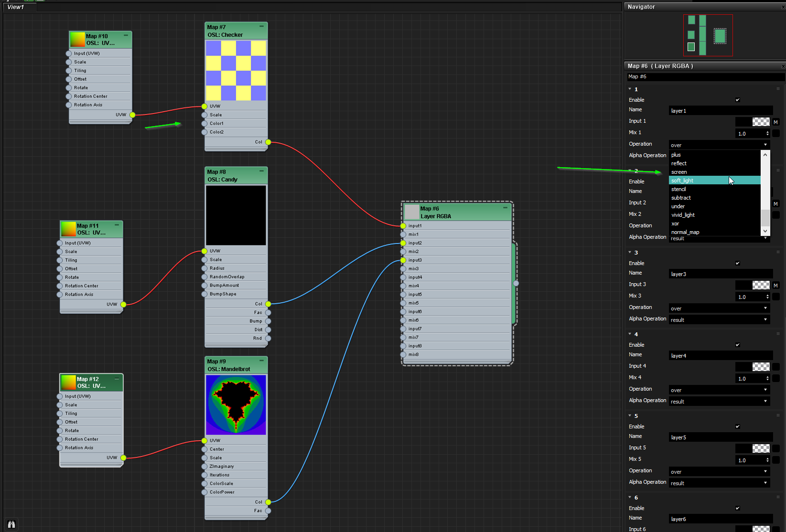786x532 pixels.
Task: Select soft_light from the operation list
Action: pyautogui.click(x=715, y=180)
